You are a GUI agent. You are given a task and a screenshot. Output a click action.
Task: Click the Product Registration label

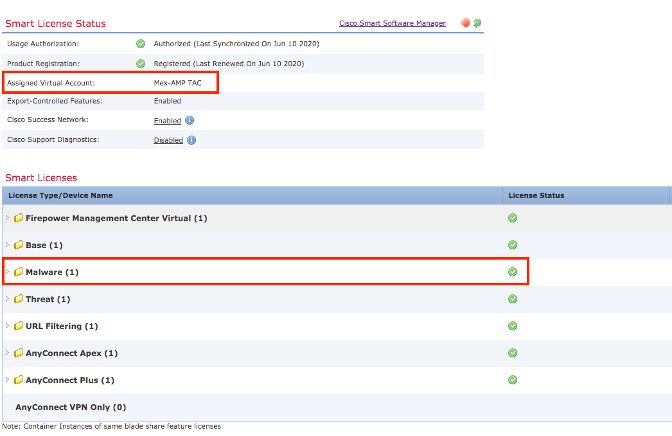click(43, 64)
